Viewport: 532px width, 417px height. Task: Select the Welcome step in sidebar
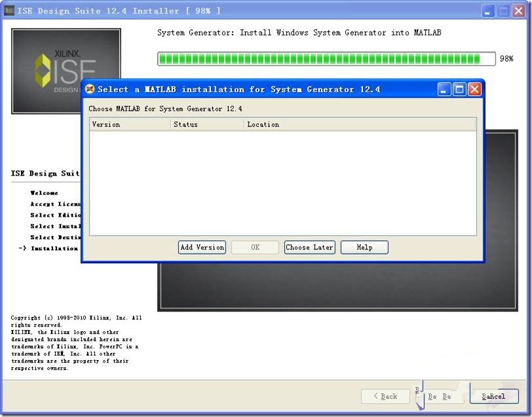(44, 193)
